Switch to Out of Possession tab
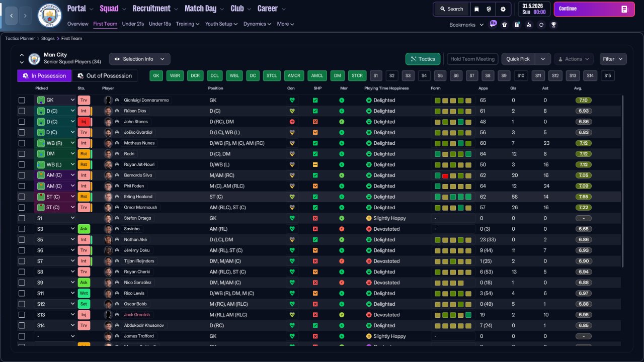This screenshot has height=362, width=644. click(104, 75)
